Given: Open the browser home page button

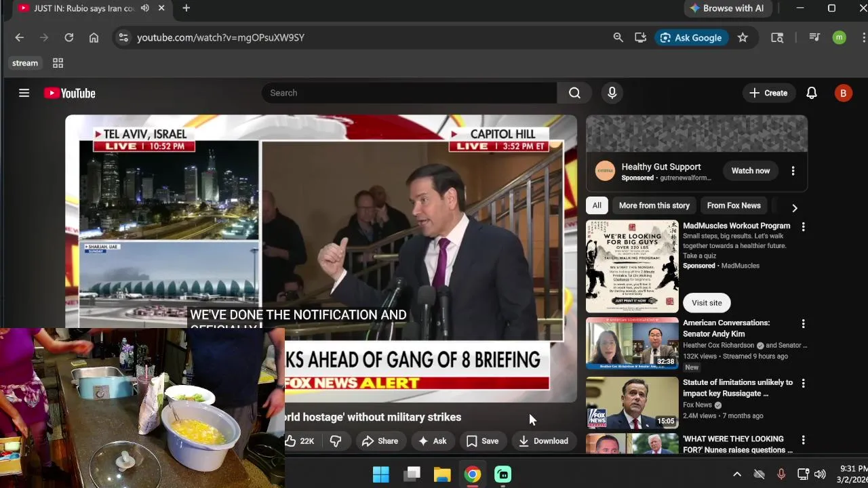Looking at the screenshot, I should click(94, 37).
